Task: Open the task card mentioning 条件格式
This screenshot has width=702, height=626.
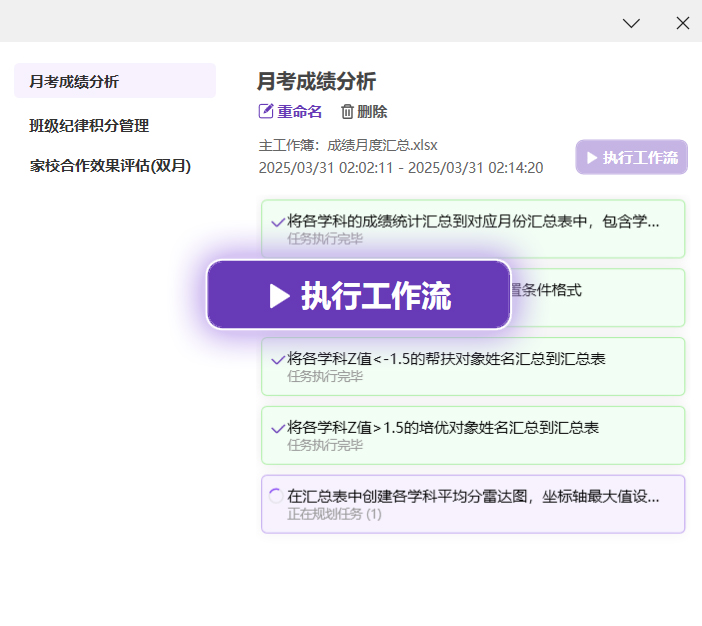Action: pyautogui.click(x=600, y=297)
